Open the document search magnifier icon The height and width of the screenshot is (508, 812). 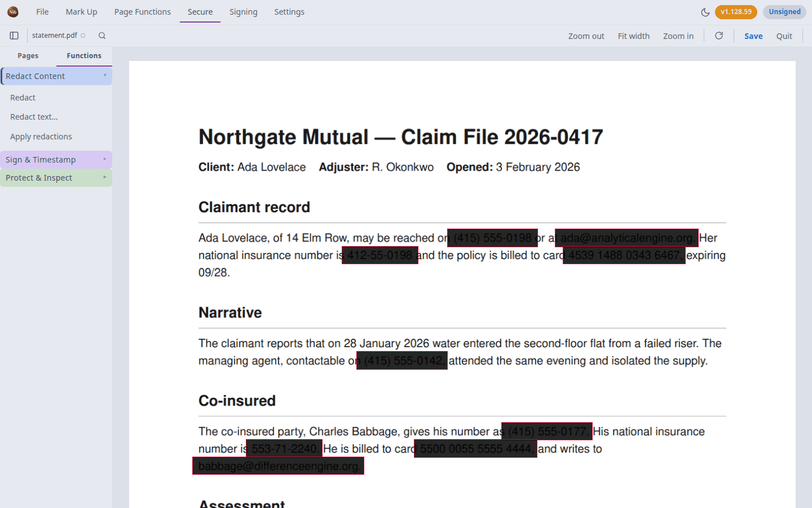pyautogui.click(x=102, y=36)
